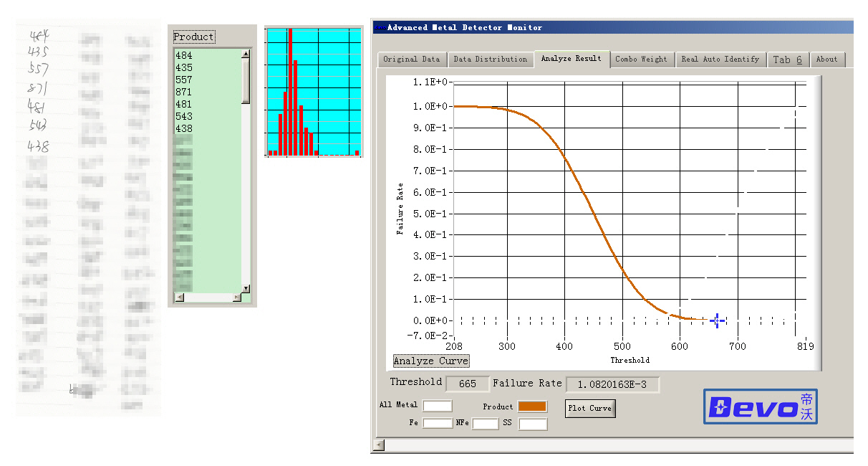Click the Failure Rate value field
The height and width of the screenshot is (466, 868).
tap(612, 384)
